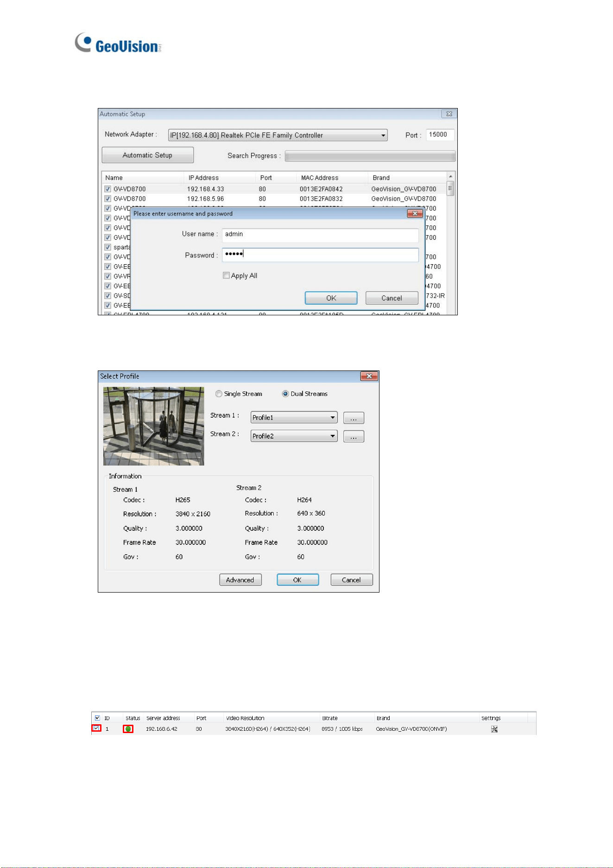This screenshot has width=613, height=868.
Task: Click the Video Resolution column header
Action: [245, 718]
